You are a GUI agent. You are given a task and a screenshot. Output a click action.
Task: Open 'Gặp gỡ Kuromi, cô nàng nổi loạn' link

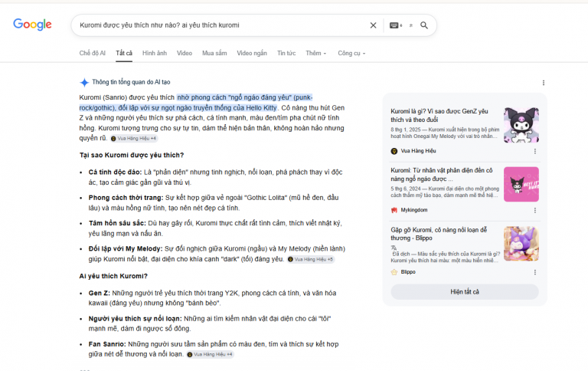[x=439, y=234]
